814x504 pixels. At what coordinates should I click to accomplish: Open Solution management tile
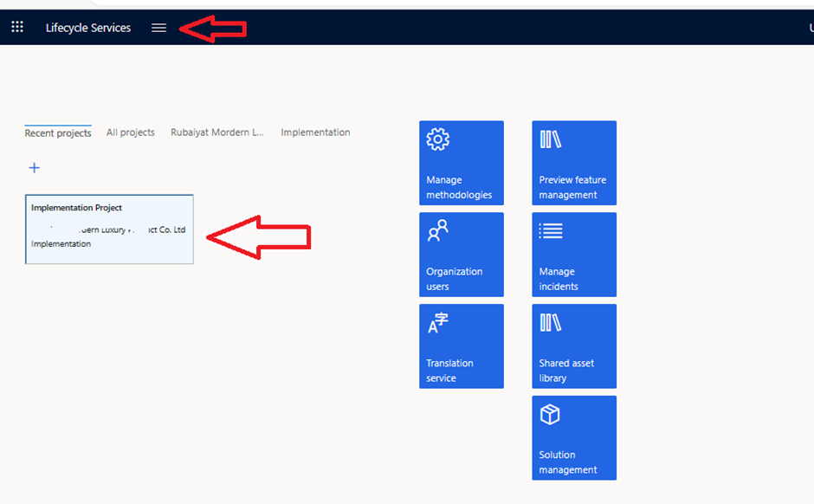[574, 437]
